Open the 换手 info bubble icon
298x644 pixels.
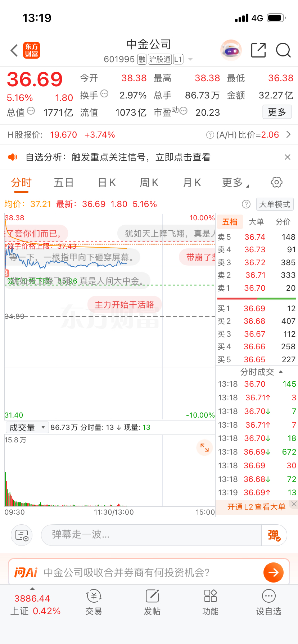coord(104,94)
